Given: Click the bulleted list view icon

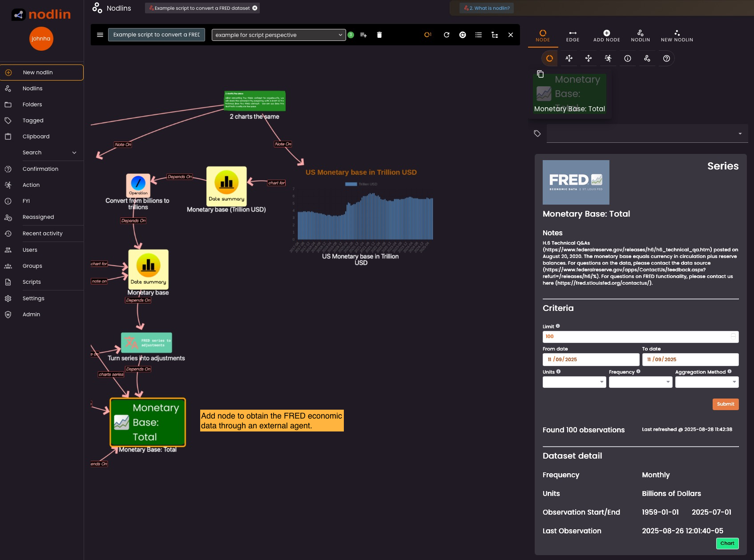Looking at the screenshot, I should 479,35.
